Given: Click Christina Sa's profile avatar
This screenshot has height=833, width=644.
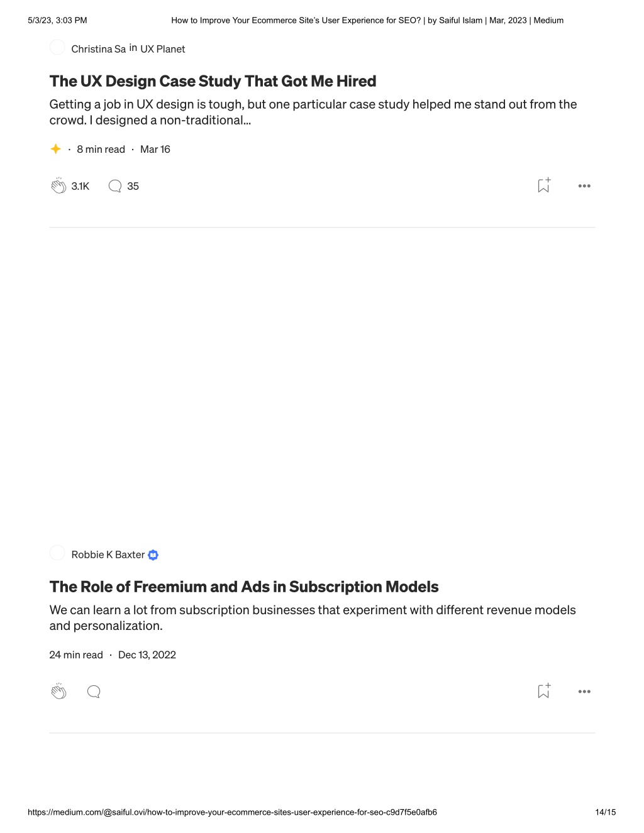Looking at the screenshot, I should click(57, 47).
